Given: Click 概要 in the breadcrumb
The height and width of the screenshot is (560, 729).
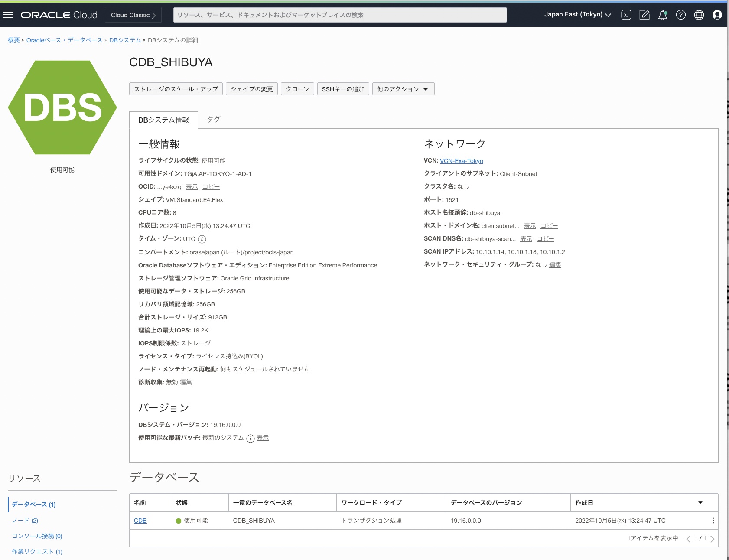Looking at the screenshot, I should 14,40.
